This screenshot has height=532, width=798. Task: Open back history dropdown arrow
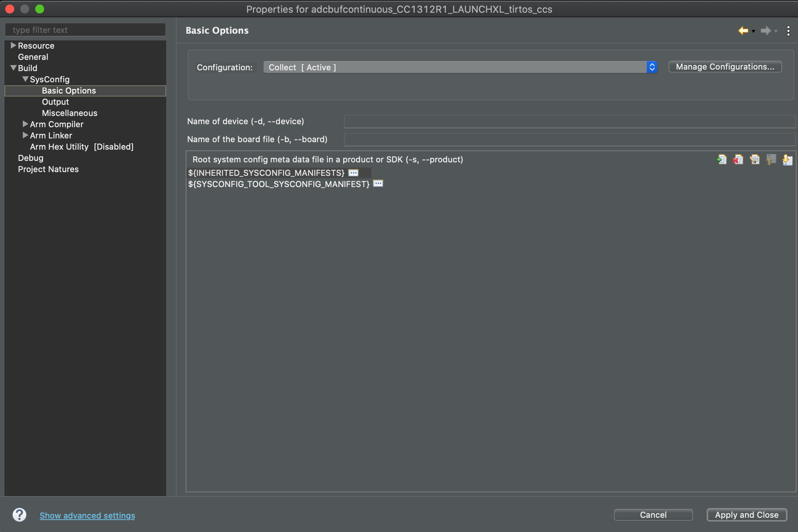pyautogui.click(x=753, y=31)
